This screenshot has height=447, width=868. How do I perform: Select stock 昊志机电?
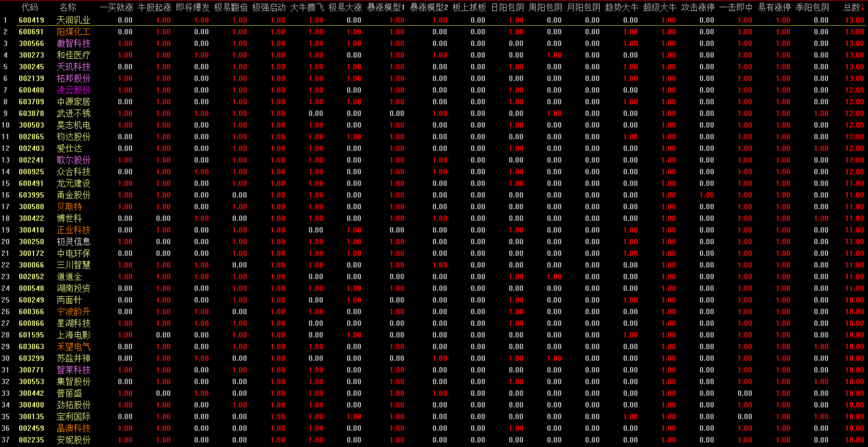click(x=73, y=125)
